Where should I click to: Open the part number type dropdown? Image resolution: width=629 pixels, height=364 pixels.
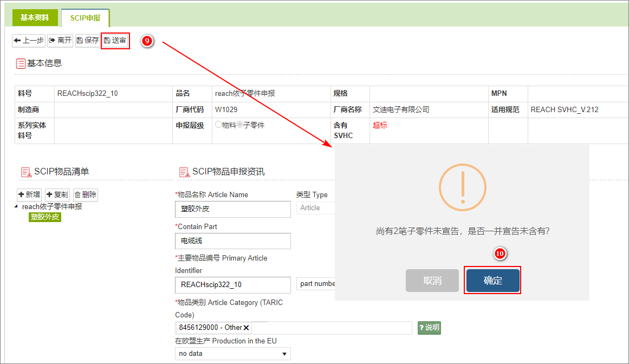[316, 283]
